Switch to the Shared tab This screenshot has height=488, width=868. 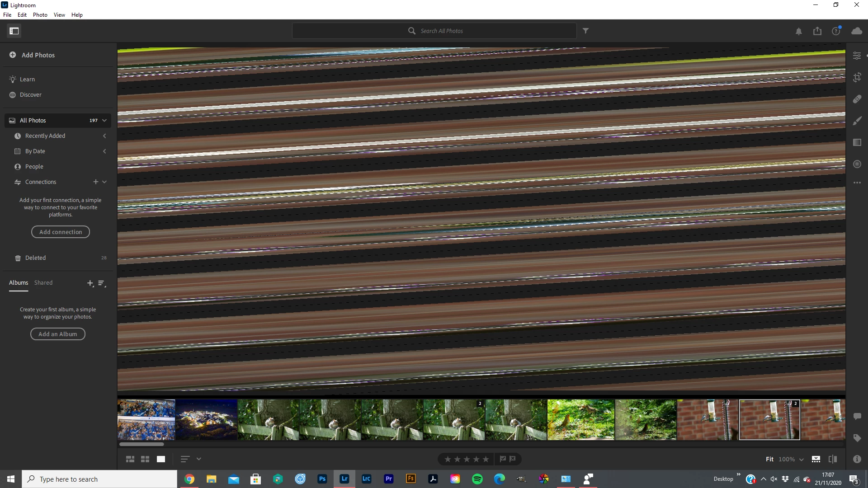(43, 283)
